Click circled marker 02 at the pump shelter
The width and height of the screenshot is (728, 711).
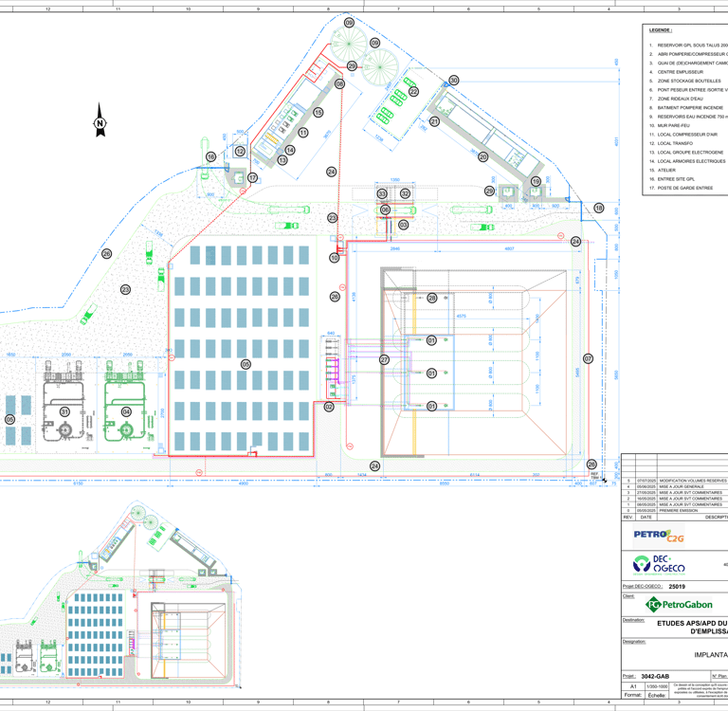(329, 408)
